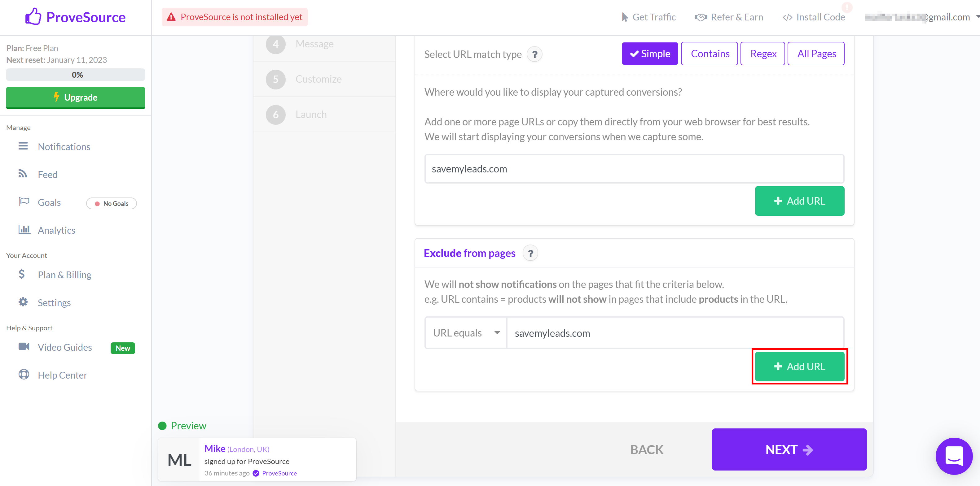The image size is (980, 486).
Task: Click the help question mark next to Exclude from pages
Action: [530, 253]
